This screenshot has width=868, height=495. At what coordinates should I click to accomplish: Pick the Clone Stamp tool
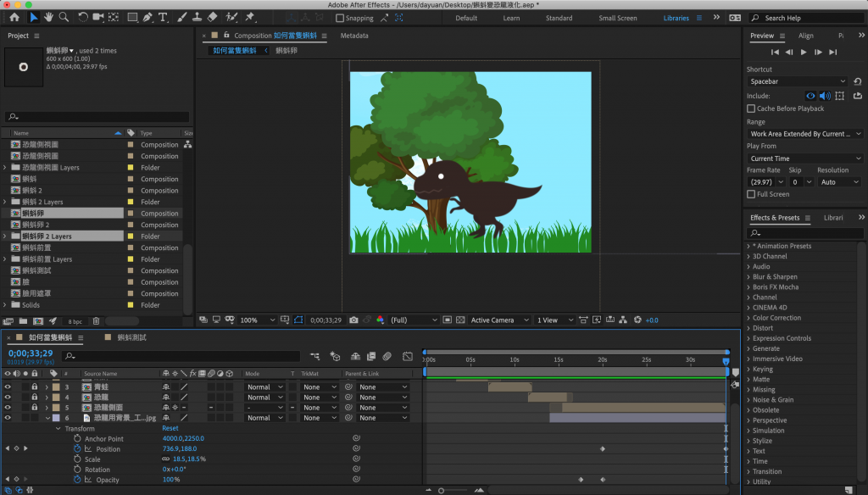click(196, 17)
